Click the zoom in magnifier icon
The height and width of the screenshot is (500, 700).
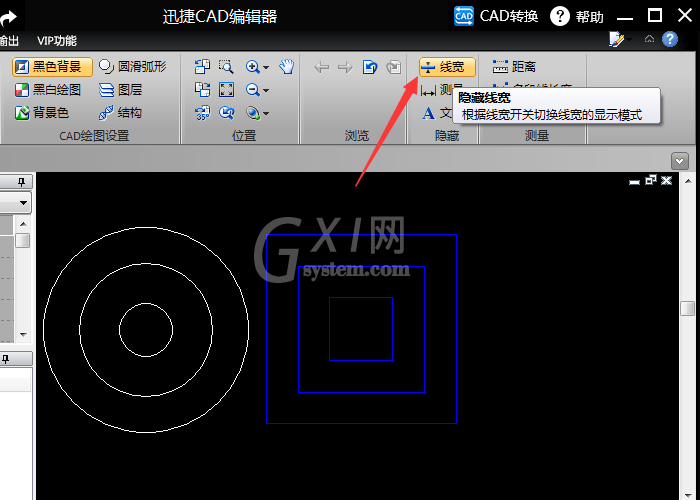253,67
